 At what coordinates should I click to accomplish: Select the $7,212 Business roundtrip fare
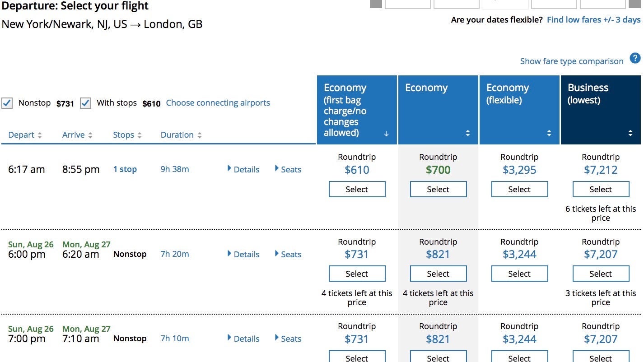click(601, 190)
